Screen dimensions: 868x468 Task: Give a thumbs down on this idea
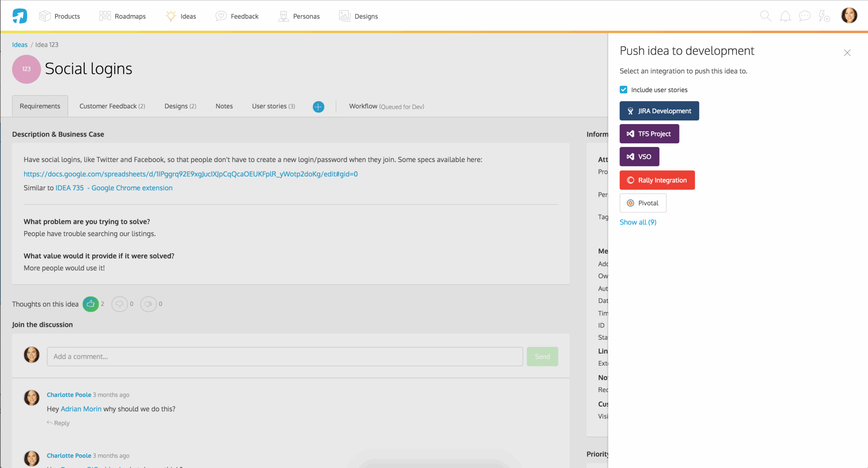pos(119,304)
